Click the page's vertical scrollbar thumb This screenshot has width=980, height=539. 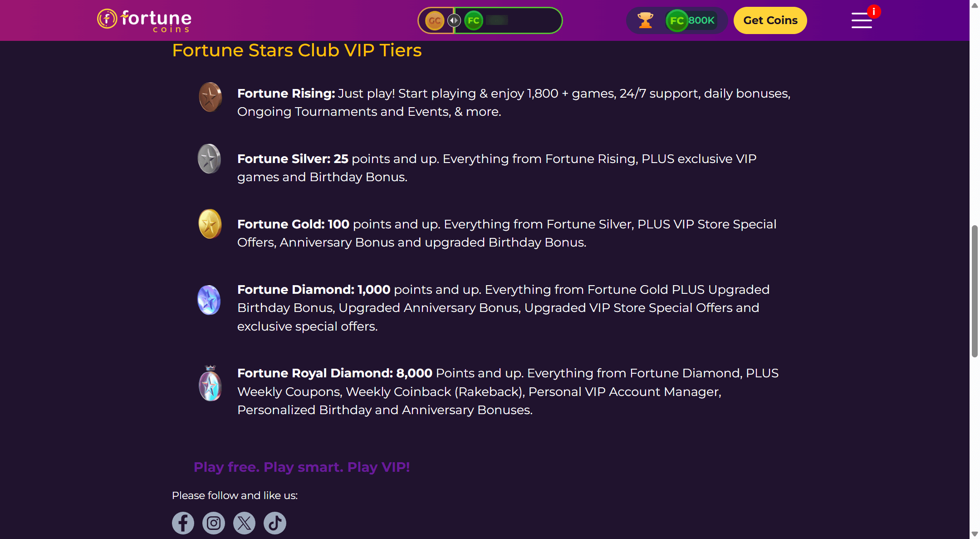click(975, 291)
